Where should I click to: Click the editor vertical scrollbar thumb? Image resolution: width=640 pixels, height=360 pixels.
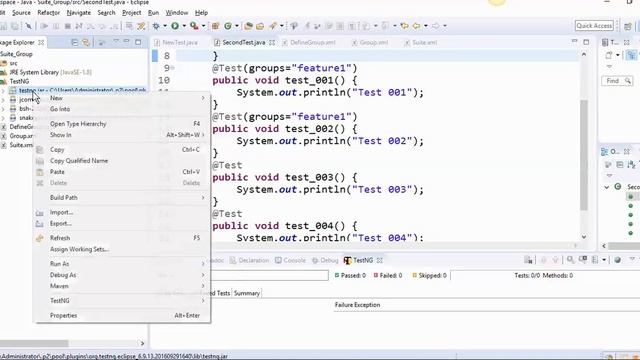click(584, 155)
